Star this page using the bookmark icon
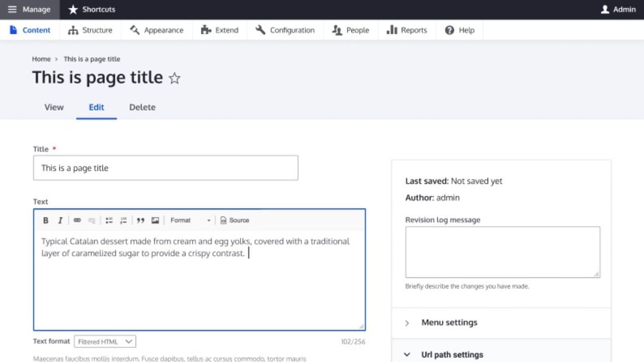Viewport: 644px width, 362px height. click(x=174, y=78)
